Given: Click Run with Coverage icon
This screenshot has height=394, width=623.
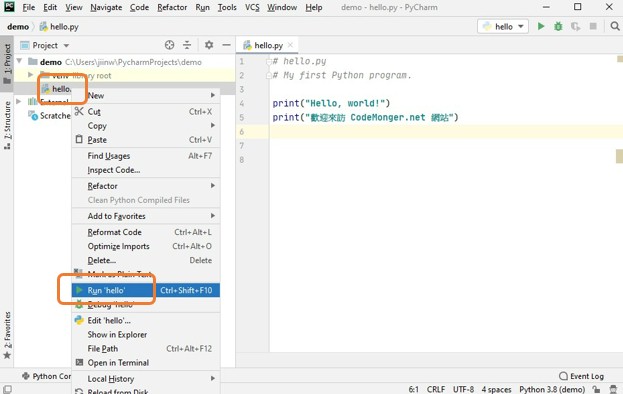Looking at the screenshot, I should [575, 27].
